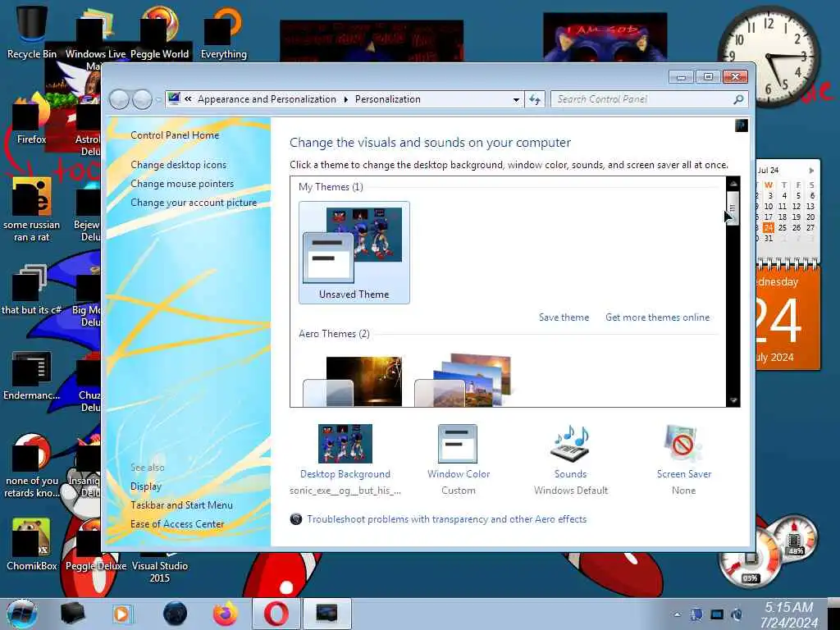Click next month arrow in calendar gadget
Viewport: 840px width, 630px height.
pos(811,171)
